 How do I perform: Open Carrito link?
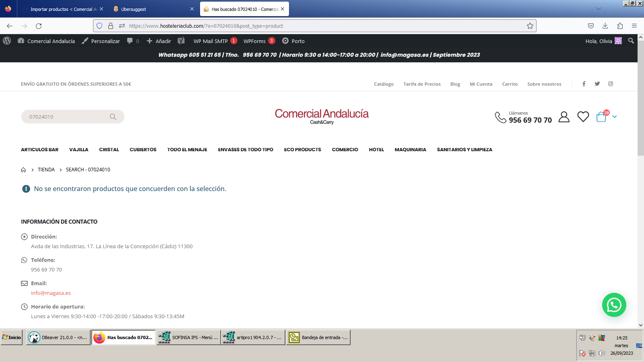(510, 84)
